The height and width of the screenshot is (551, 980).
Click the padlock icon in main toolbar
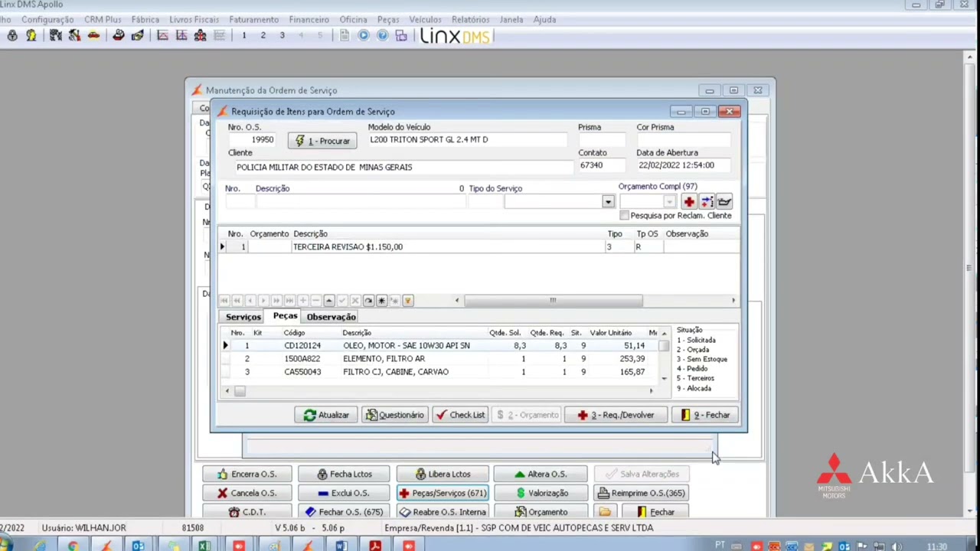12,35
